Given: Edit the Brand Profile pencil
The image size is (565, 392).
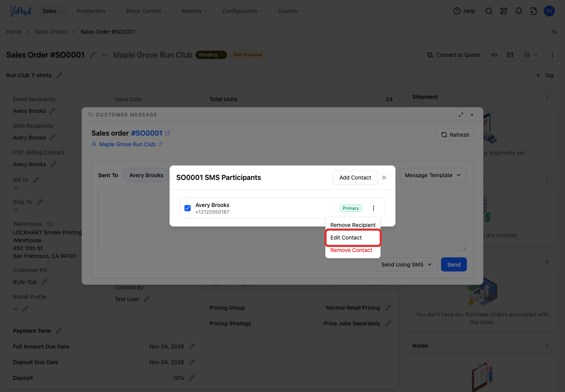Looking at the screenshot, I should click(26, 309).
